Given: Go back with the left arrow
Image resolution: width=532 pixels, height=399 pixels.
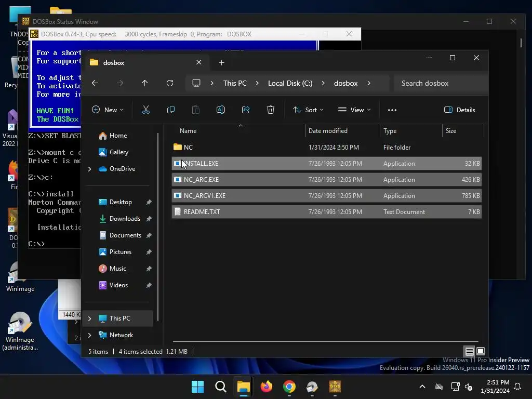Looking at the screenshot, I should coord(95,83).
